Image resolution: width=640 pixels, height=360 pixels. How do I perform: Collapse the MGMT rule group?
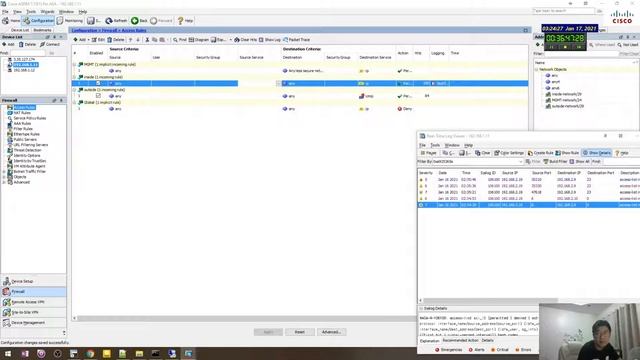pos(74,64)
